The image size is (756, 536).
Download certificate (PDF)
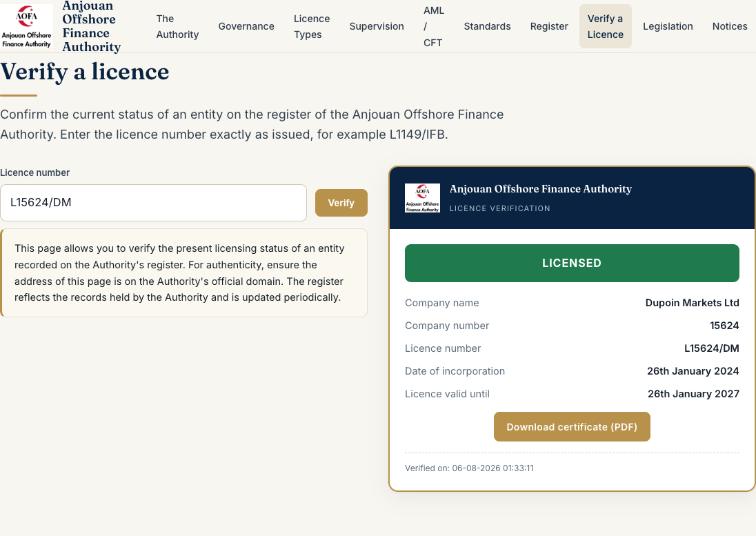click(572, 426)
